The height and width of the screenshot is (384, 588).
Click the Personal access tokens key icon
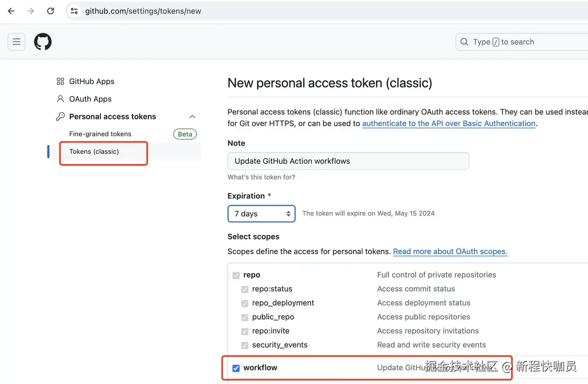60,117
